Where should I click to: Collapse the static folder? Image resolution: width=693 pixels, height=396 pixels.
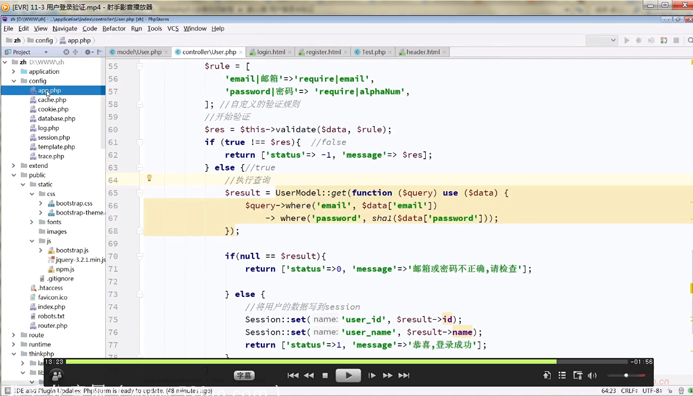(x=23, y=184)
